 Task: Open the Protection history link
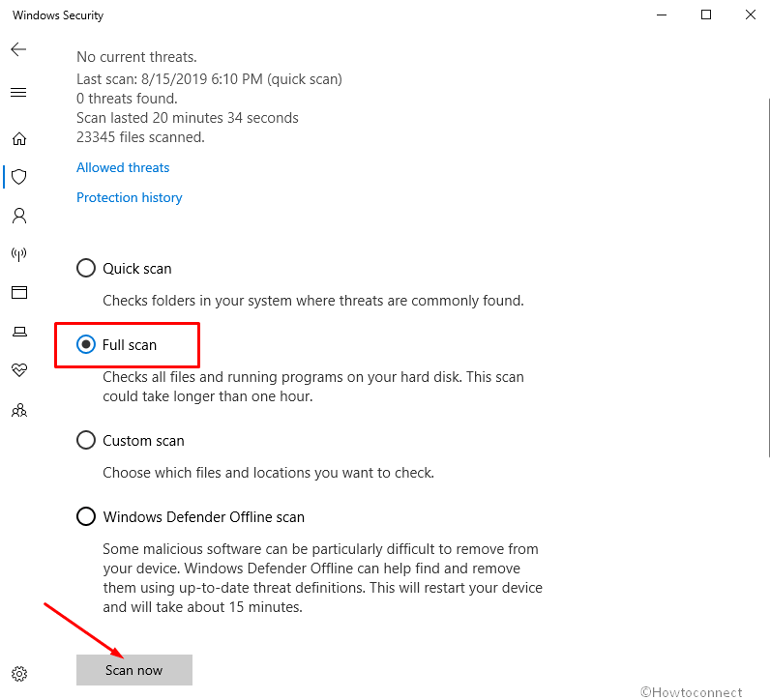(130, 197)
